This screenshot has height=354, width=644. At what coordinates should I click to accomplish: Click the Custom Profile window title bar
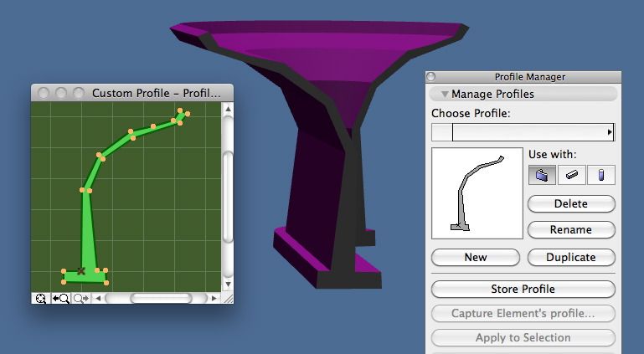pos(132,93)
